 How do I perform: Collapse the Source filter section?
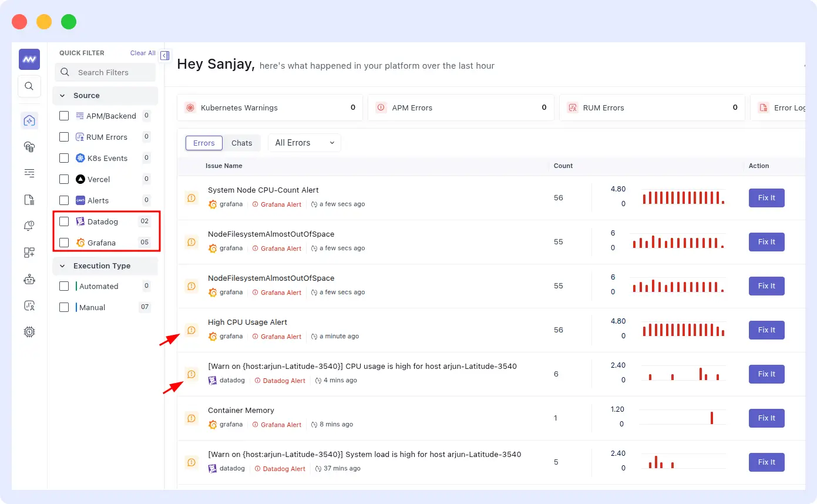(x=105, y=95)
